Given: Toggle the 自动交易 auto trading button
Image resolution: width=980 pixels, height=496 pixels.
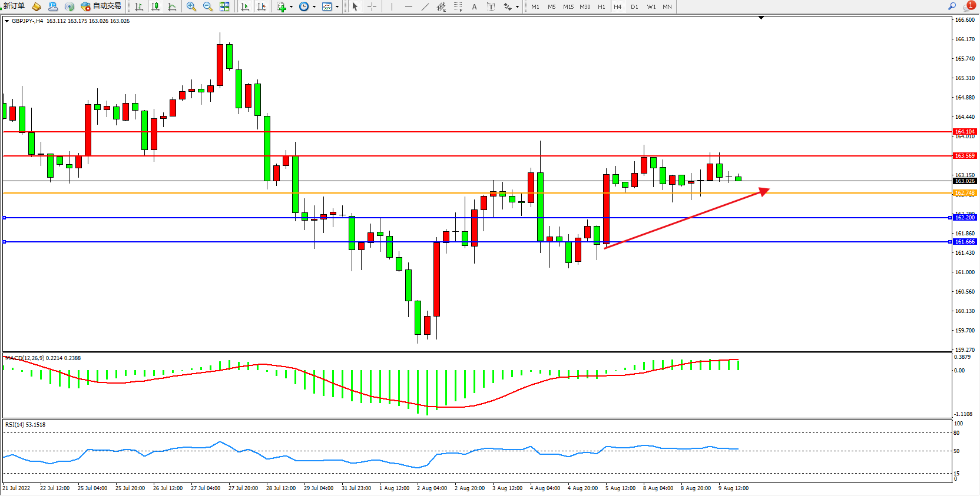Looking at the screenshot, I should [x=101, y=6].
